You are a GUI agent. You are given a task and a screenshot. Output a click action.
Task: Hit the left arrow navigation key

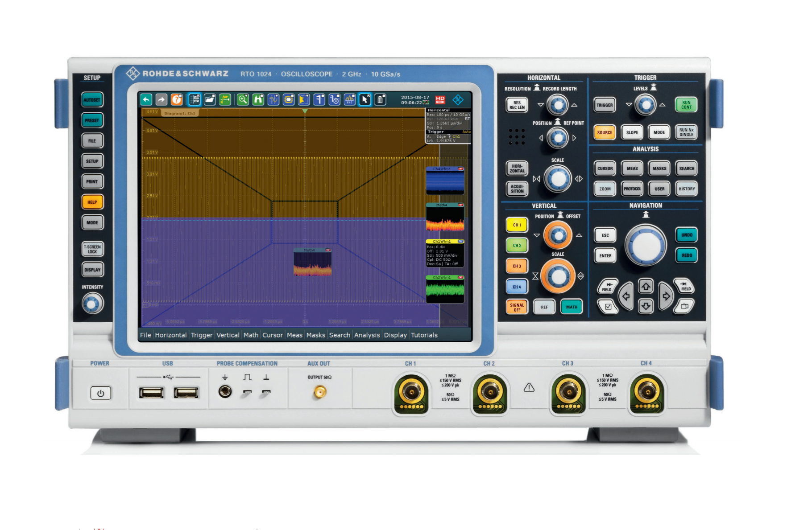point(626,296)
